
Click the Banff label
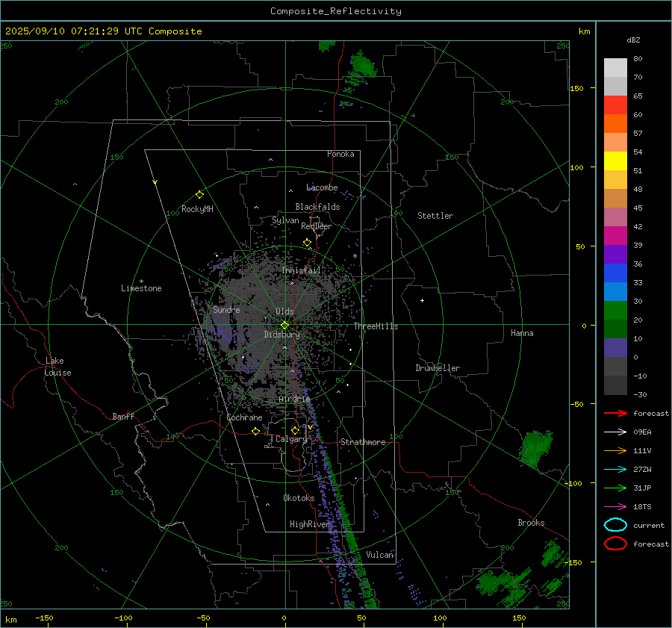click(x=123, y=417)
